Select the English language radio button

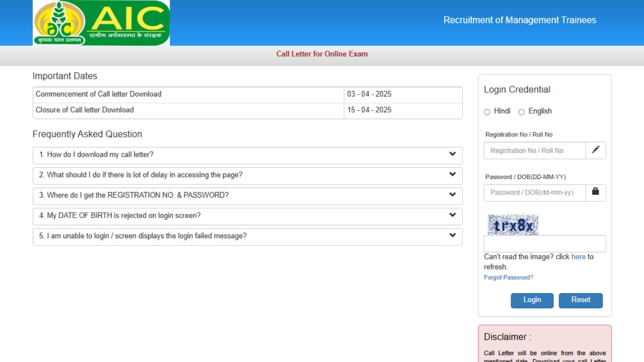click(522, 112)
